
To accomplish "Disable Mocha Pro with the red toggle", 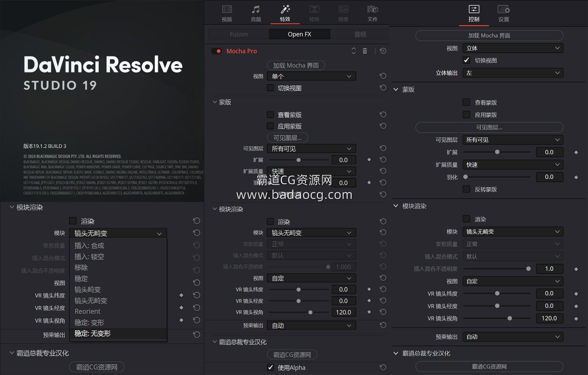I will coord(217,51).
